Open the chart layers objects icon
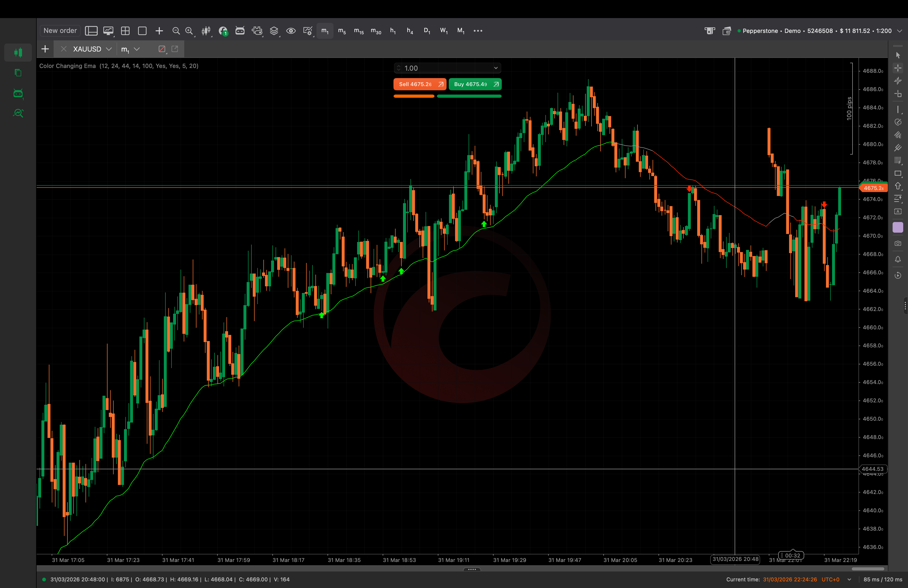 274,31
